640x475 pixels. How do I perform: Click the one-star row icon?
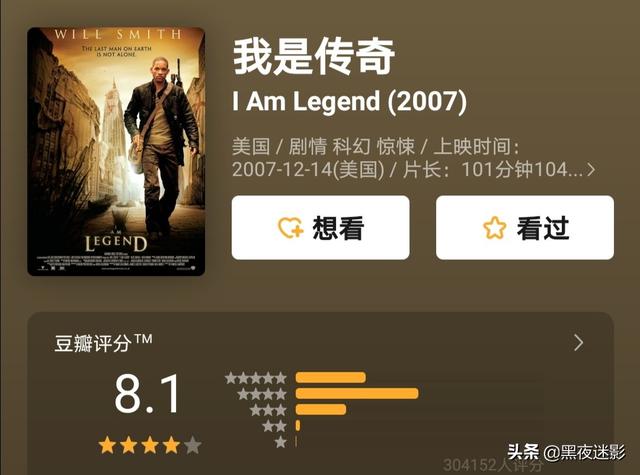pos(280,442)
